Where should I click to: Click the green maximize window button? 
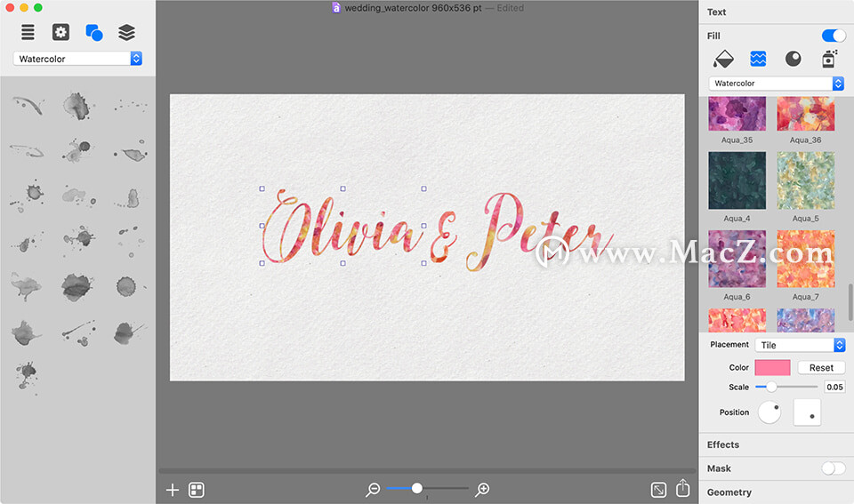[x=38, y=8]
